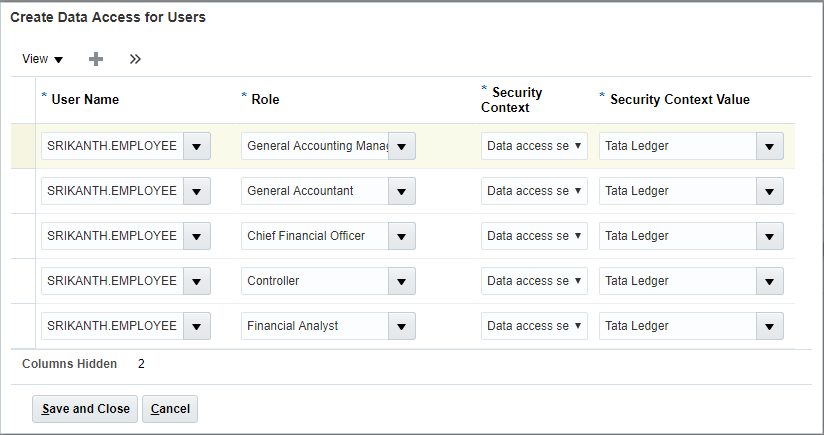Open User Name dropdown in last row
824x435 pixels.
196,326
